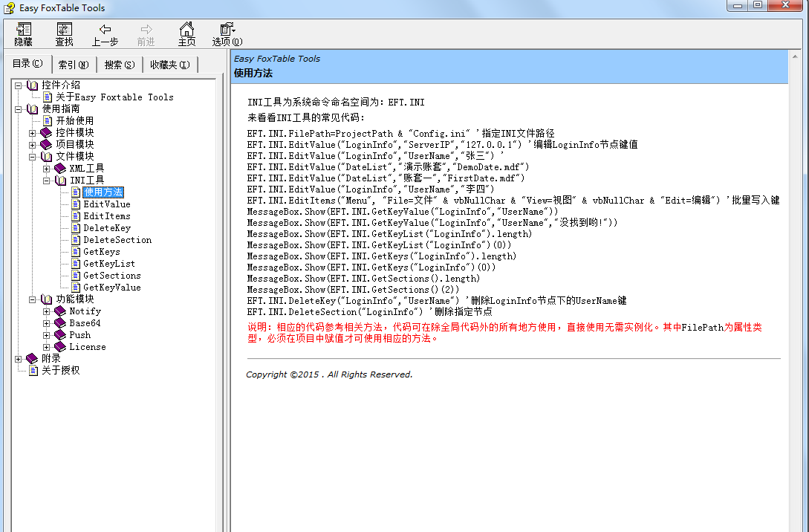Expand the 控件模块 tree node
The image size is (809, 532).
coord(32,133)
